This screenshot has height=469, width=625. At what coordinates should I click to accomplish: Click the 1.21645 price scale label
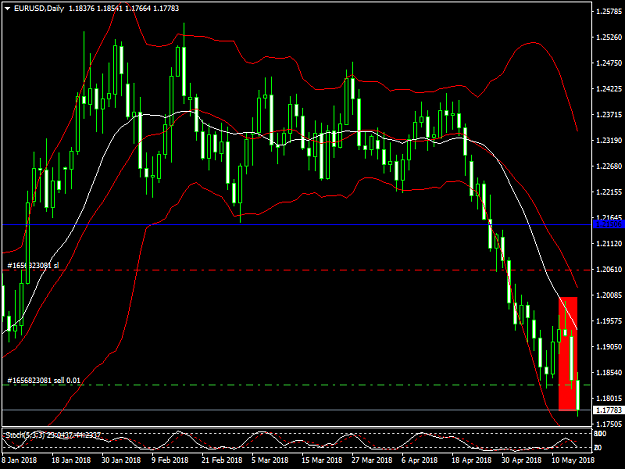pyautogui.click(x=609, y=218)
